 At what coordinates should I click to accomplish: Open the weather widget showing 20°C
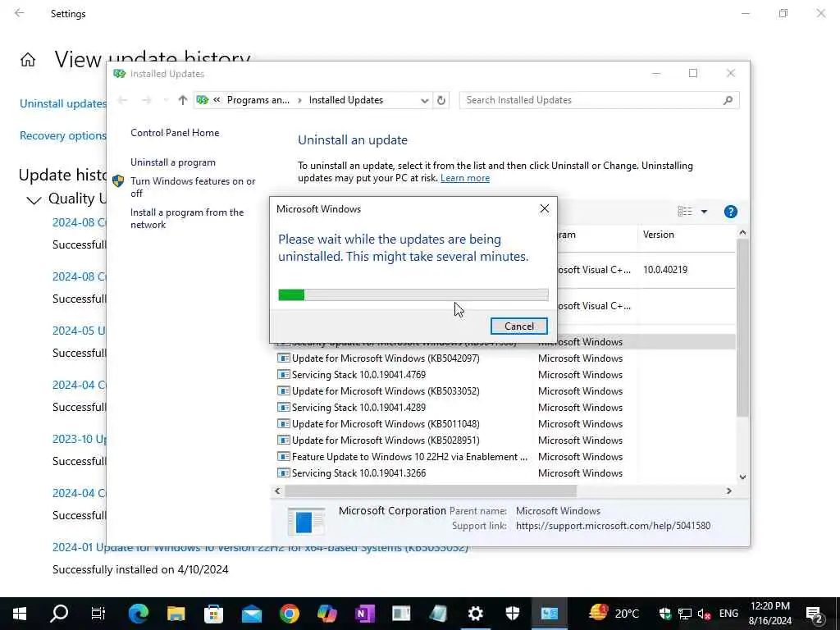click(614, 614)
